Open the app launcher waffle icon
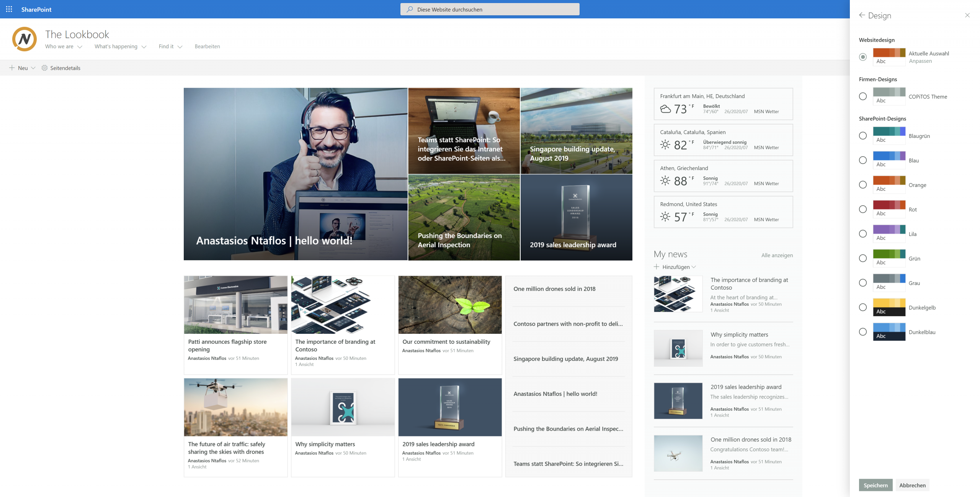Screen dimensions: 980x497 point(9,9)
